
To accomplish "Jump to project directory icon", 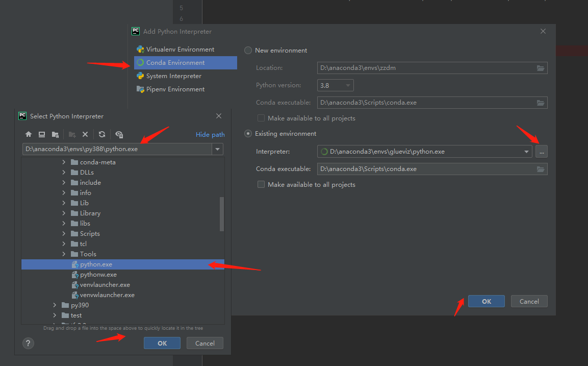I will [55, 134].
